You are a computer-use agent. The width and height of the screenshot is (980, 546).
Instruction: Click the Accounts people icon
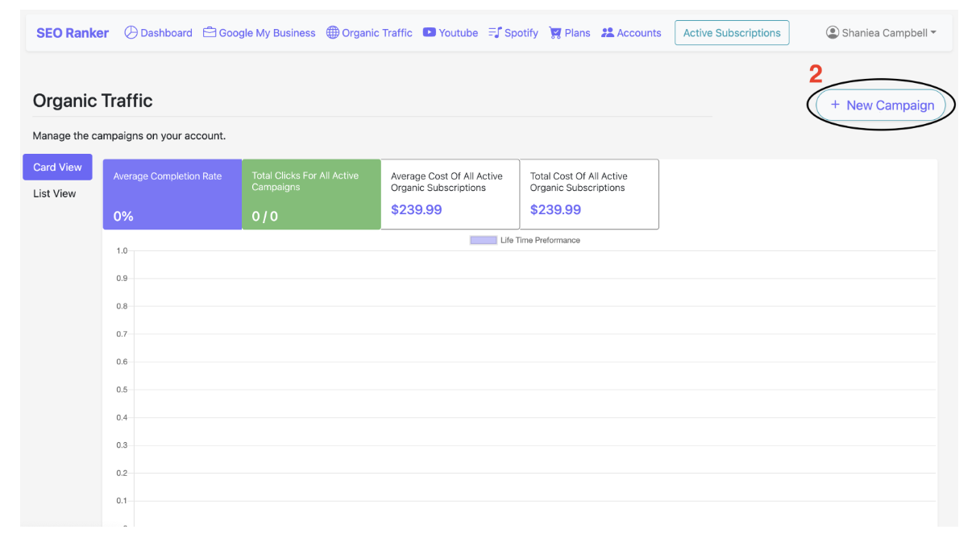click(608, 33)
